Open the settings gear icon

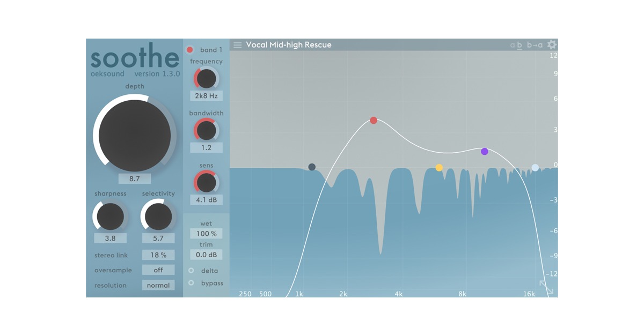(x=552, y=45)
